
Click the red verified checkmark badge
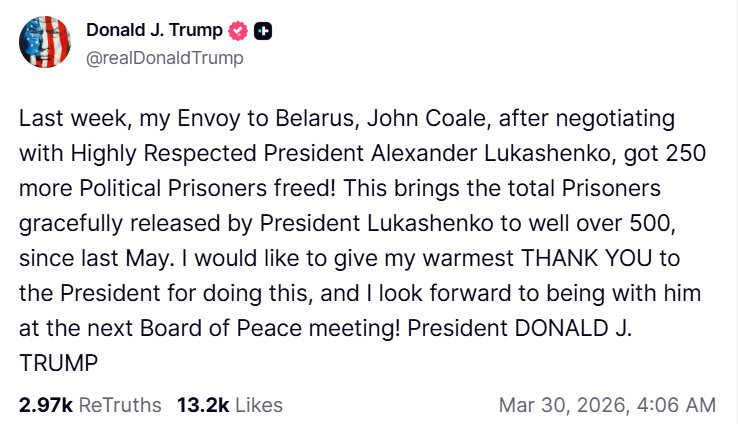point(238,31)
